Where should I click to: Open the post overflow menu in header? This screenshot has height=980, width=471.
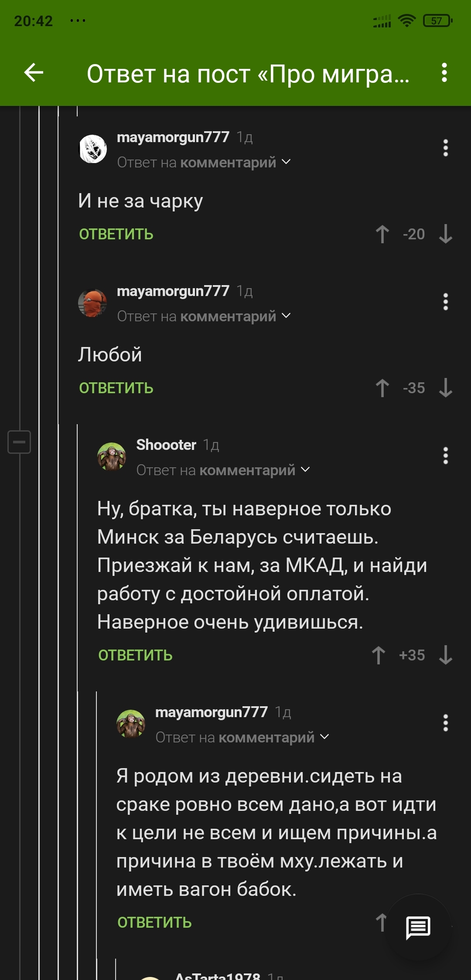click(x=444, y=72)
